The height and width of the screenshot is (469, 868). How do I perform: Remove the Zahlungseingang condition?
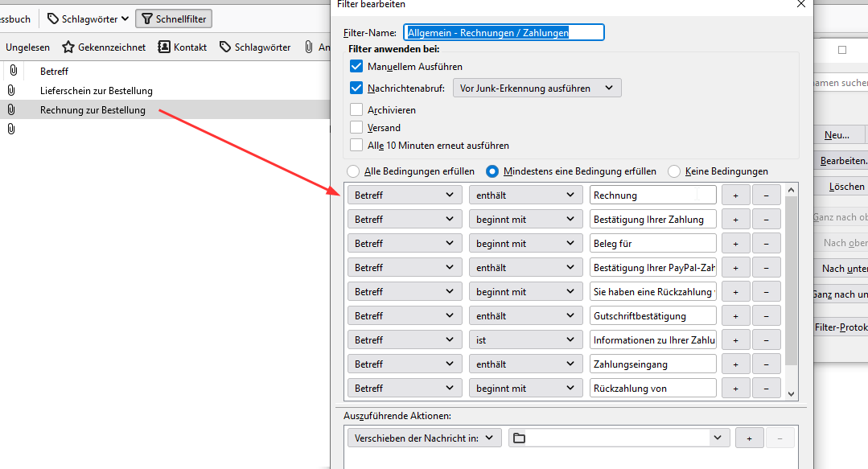(x=766, y=364)
